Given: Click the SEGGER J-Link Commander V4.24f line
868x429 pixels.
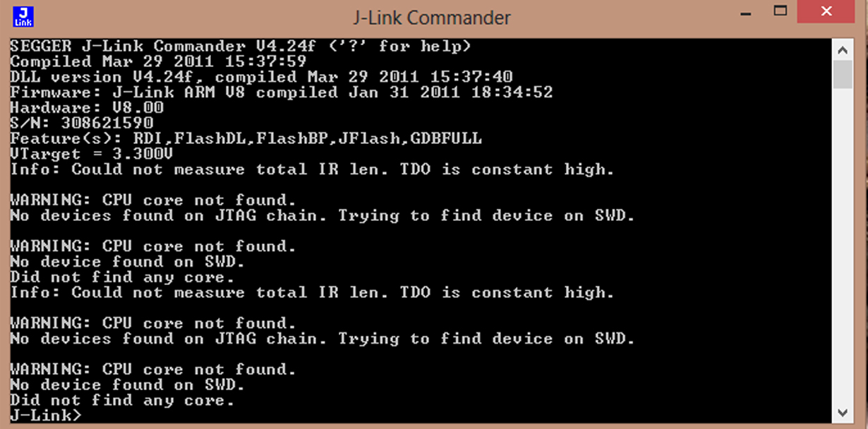Looking at the screenshot, I should 240,46.
